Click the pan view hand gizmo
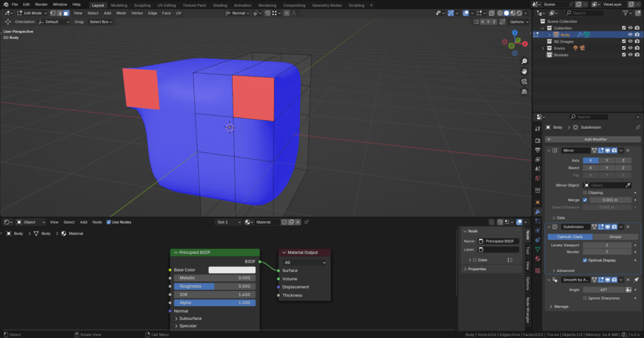 [x=524, y=71]
